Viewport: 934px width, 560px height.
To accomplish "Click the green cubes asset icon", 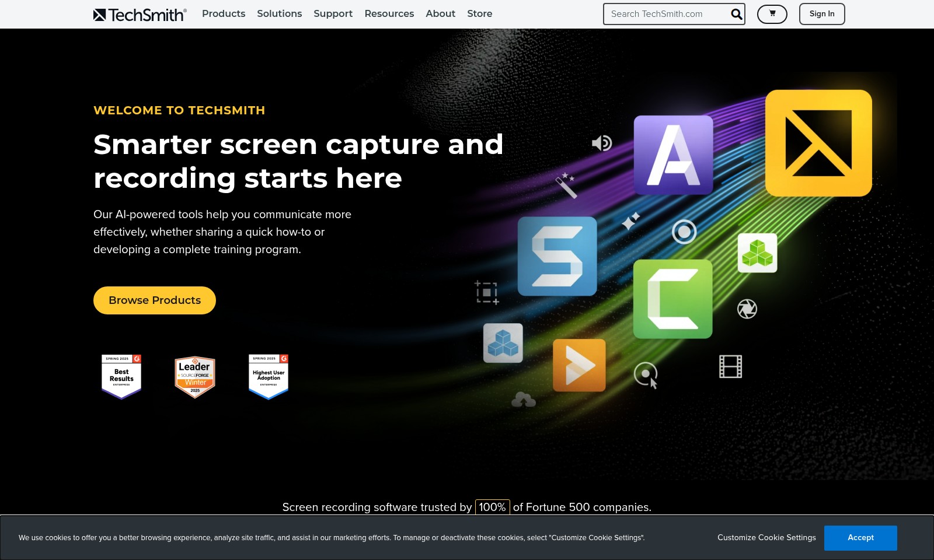I will [758, 253].
